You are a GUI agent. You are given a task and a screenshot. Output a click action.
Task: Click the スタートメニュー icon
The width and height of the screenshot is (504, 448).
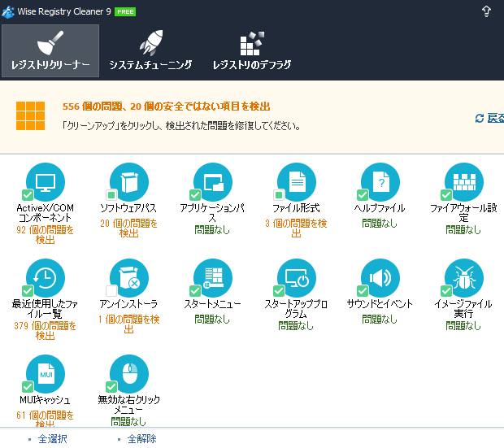pos(213,278)
